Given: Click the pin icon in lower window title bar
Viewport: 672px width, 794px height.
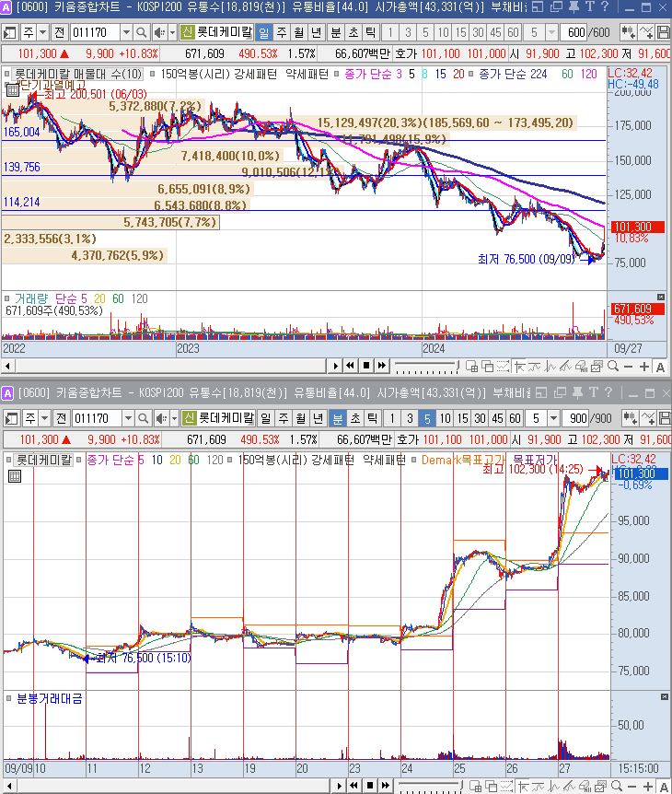Looking at the screenshot, I should click(x=577, y=393).
